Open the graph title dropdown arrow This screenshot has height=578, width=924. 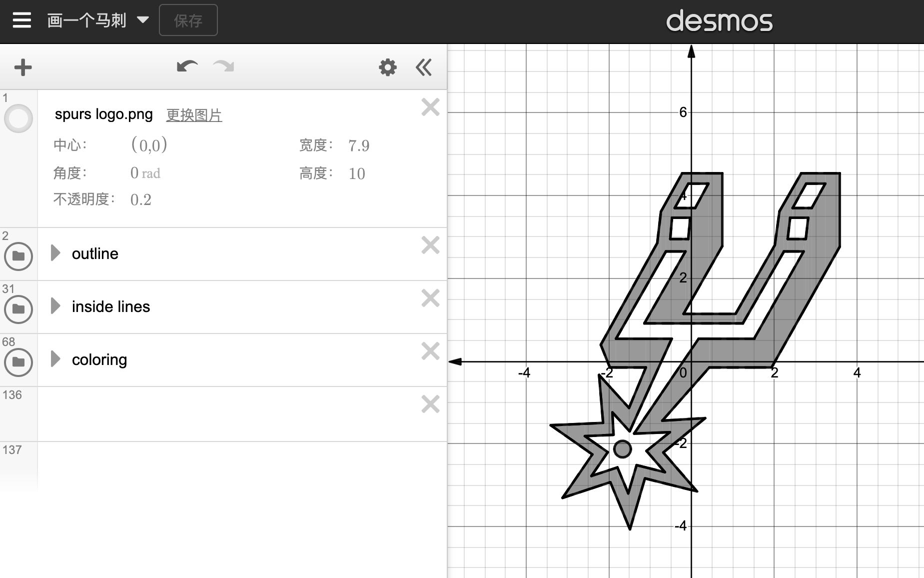143,20
